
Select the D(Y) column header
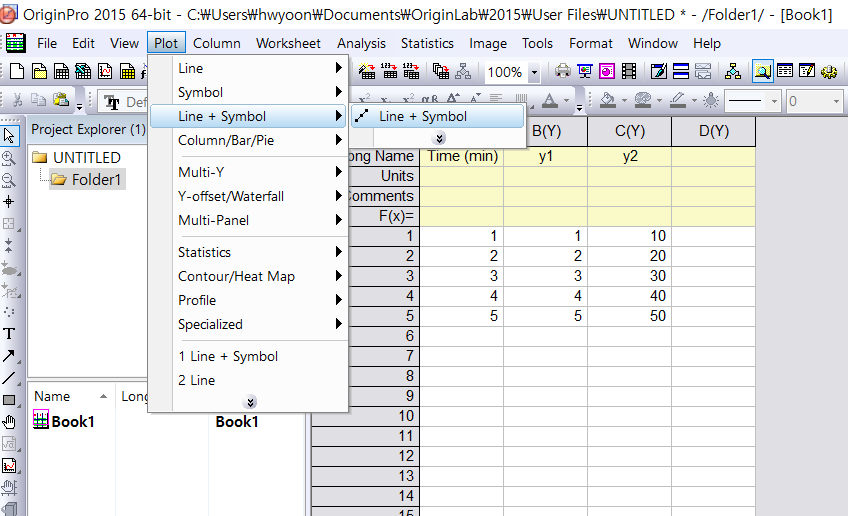tap(713, 131)
